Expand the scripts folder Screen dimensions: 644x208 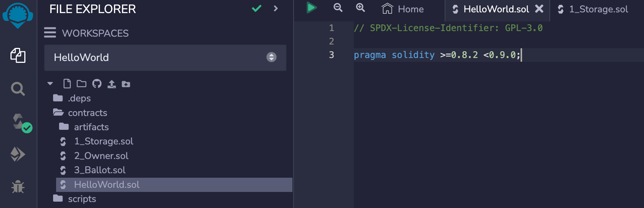click(x=74, y=199)
